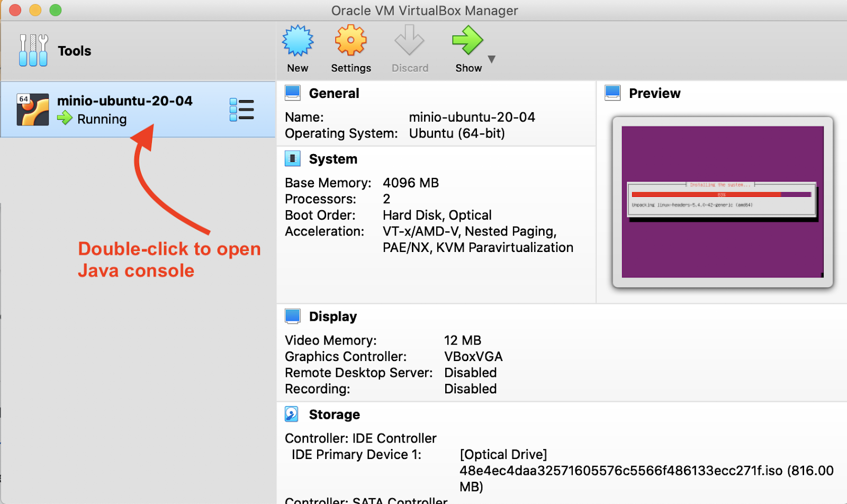The height and width of the screenshot is (504, 847).
Task: Open the Show button dropdown arrow
Action: 492,59
